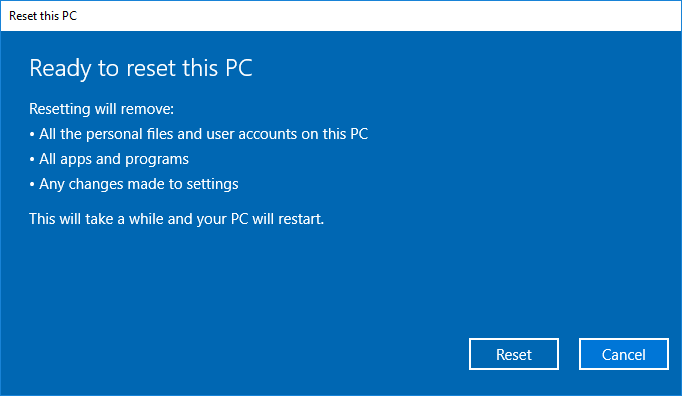Select the "Resetting will remove:" text line
Screen dimensions: 682x396
[101, 109]
